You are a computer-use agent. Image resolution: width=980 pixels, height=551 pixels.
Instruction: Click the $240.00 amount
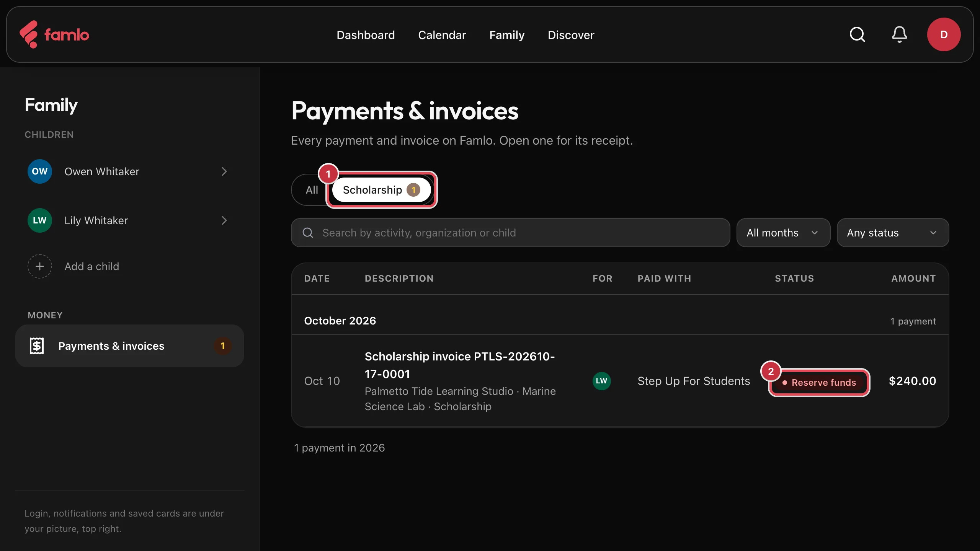tap(912, 381)
